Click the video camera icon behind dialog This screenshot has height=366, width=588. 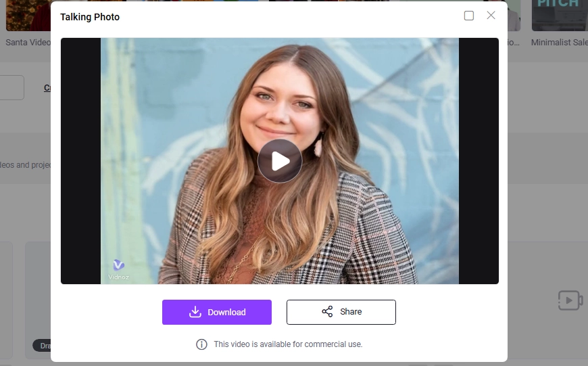click(x=570, y=300)
